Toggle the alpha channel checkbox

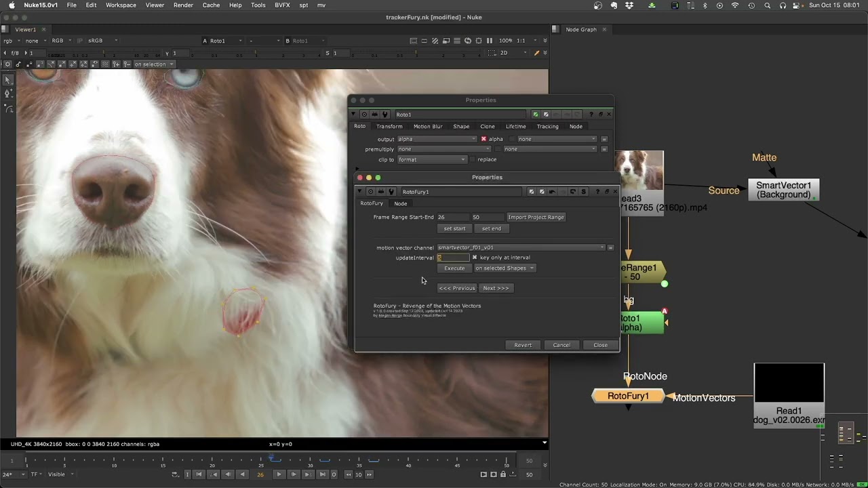pyautogui.click(x=484, y=139)
